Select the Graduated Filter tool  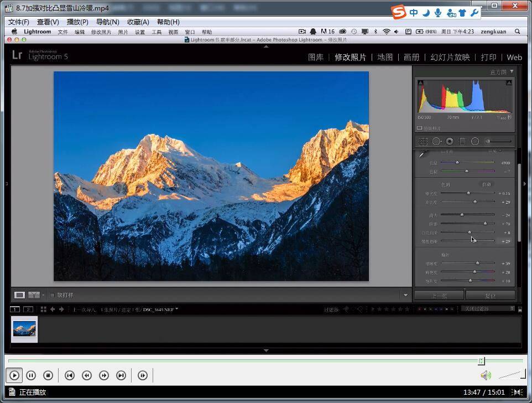462,141
